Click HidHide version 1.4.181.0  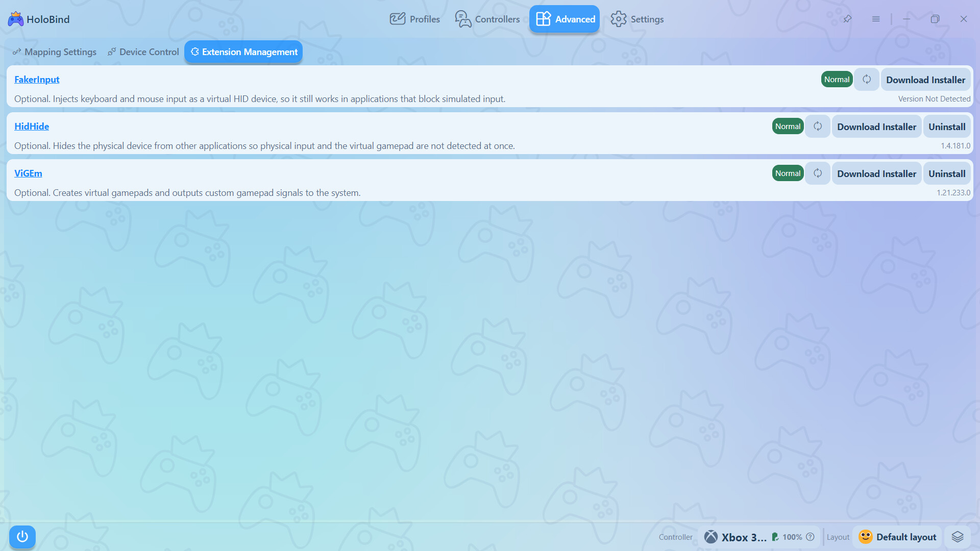pos(955,146)
